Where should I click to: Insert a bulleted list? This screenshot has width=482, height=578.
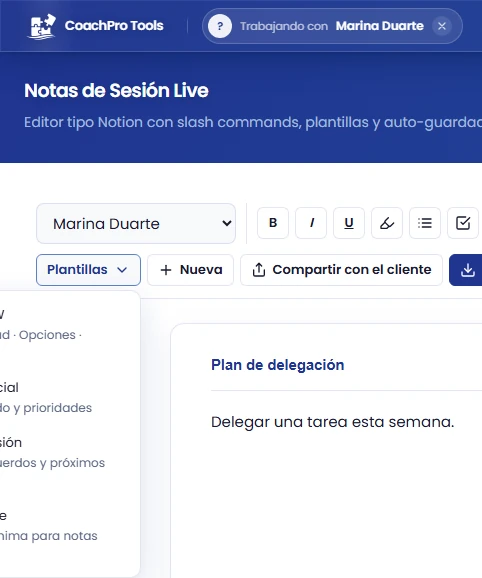pos(425,223)
